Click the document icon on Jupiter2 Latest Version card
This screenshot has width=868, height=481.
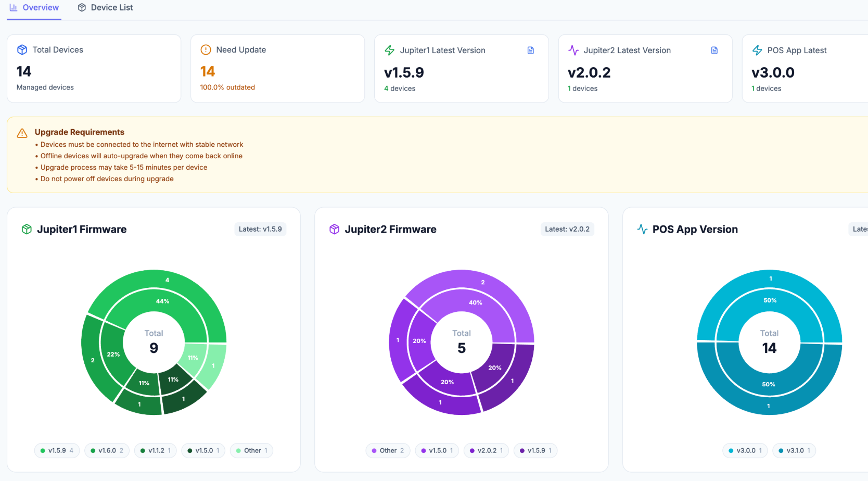714,50
